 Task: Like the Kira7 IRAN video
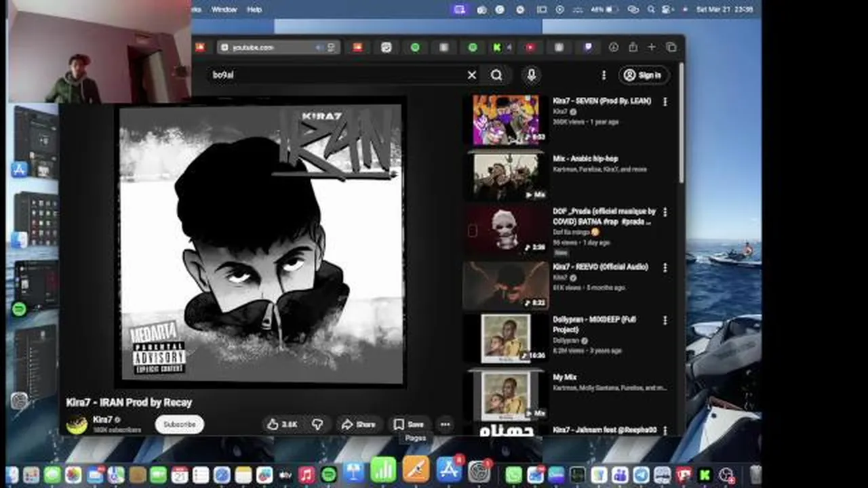[x=282, y=424]
